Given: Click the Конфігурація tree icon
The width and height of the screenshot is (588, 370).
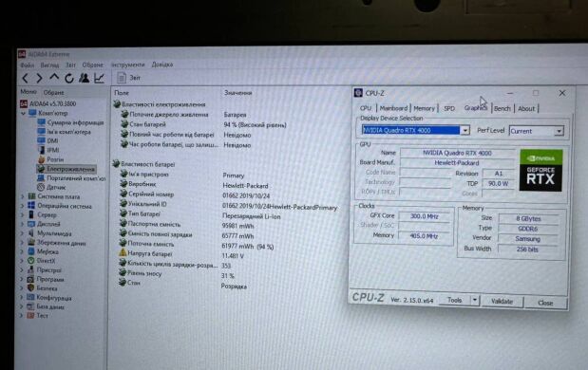Looking at the screenshot, I should click(x=31, y=297).
